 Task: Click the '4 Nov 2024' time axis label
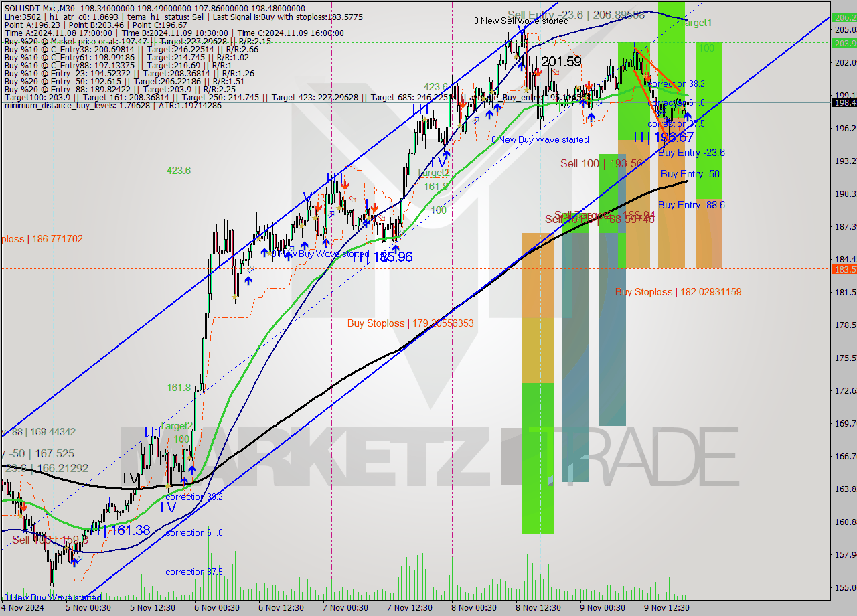21,608
